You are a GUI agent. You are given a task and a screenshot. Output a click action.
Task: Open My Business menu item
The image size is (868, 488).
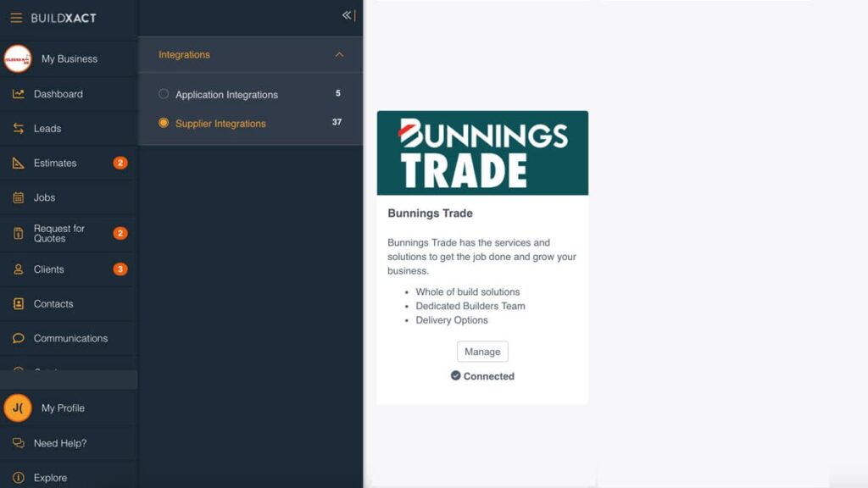point(69,59)
